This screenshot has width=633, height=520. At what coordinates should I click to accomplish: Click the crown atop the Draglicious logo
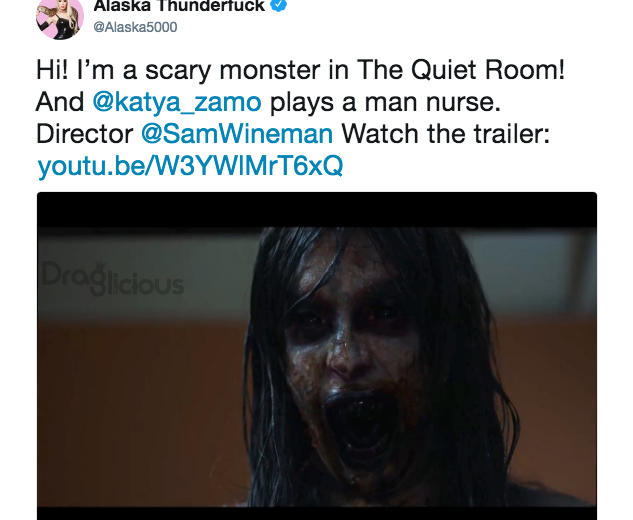pyautogui.click(x=100, y=266)
